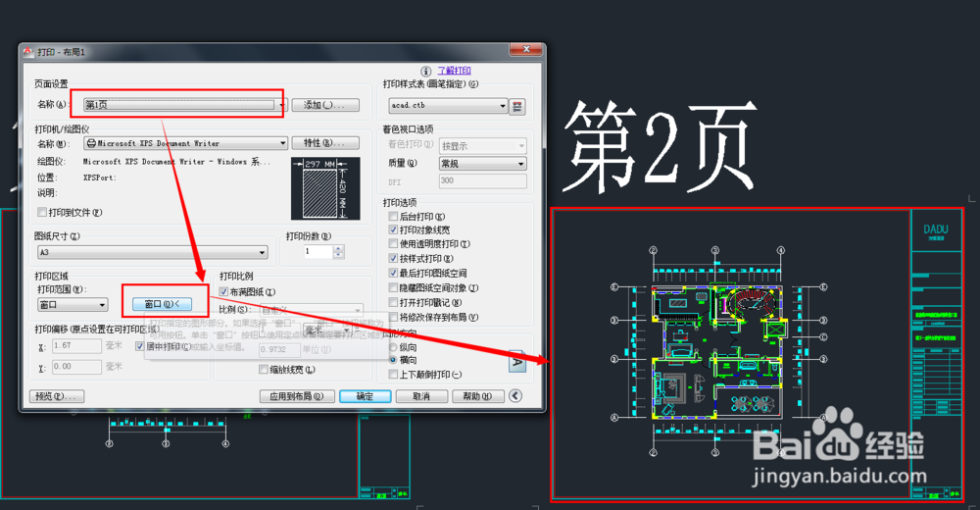Toggle the 最后打印图纸空间 checkbox
This screenshot has height=510, width=980.
coord(393,274)
